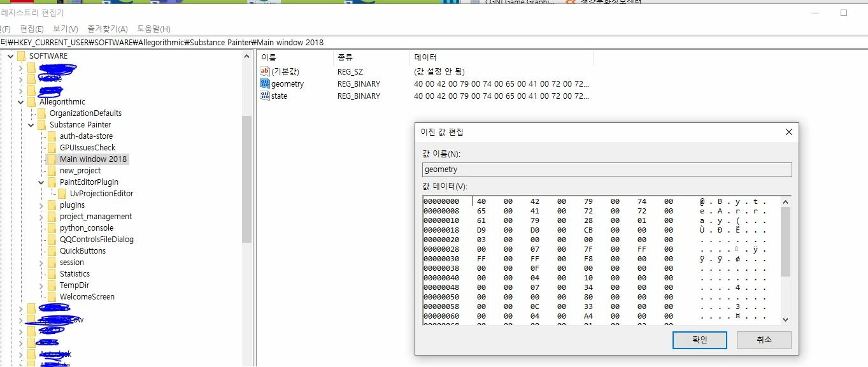
Task: Select the Main window 2018 key
Action: (x=94, y=159)
